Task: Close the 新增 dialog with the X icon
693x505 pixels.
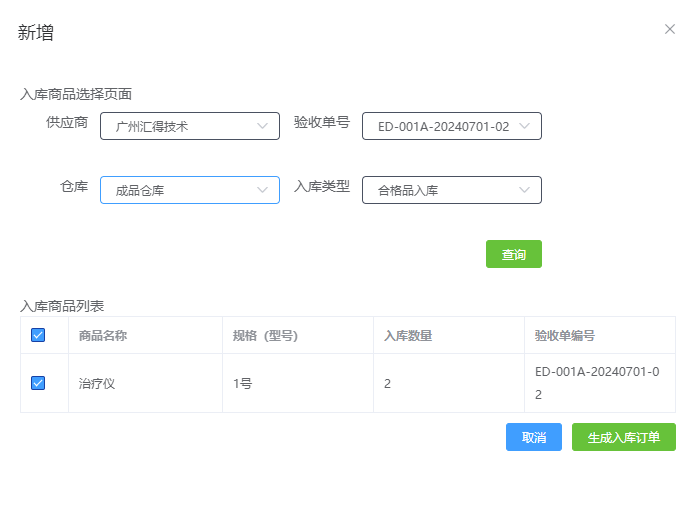Action: click(670, 29)
